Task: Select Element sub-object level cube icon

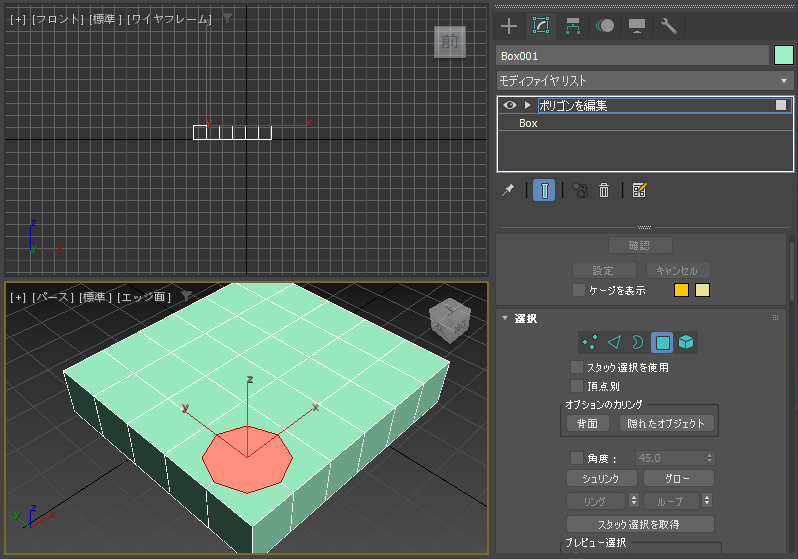Action: (x=686, y=342)
